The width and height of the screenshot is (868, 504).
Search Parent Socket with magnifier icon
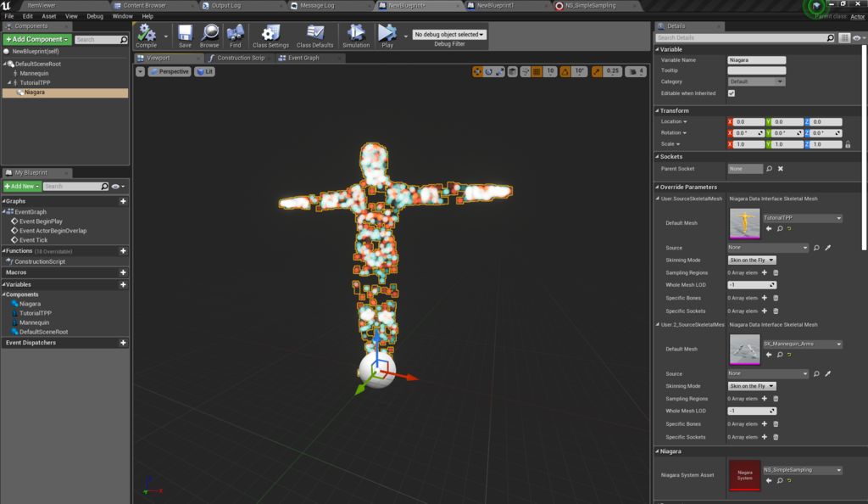[769, 169]
